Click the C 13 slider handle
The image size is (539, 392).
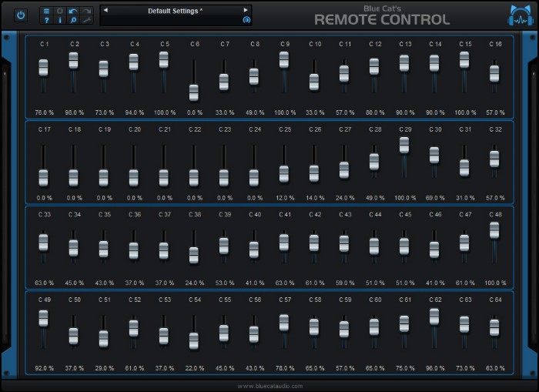[x=404, y=64]
